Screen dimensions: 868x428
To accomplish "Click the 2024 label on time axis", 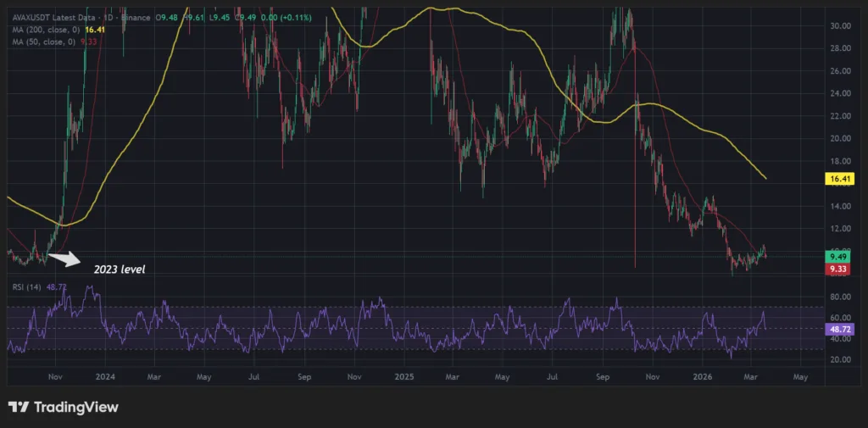I will click(x=105, y=375).
